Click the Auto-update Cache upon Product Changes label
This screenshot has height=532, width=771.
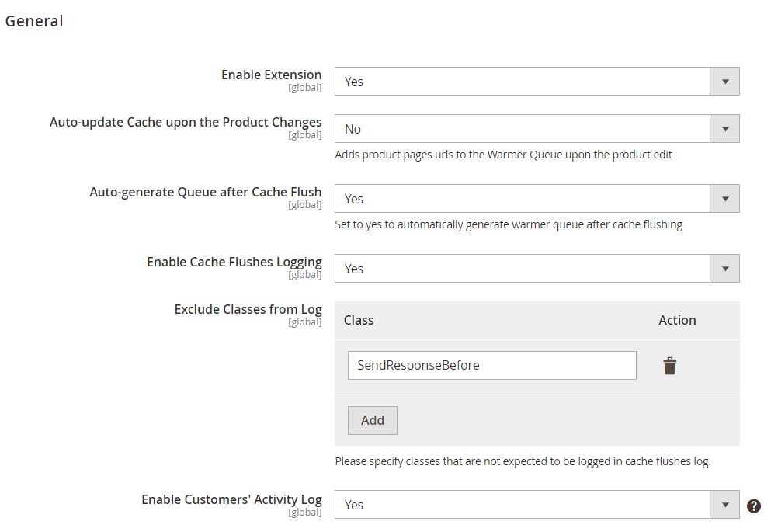(186, 123)
